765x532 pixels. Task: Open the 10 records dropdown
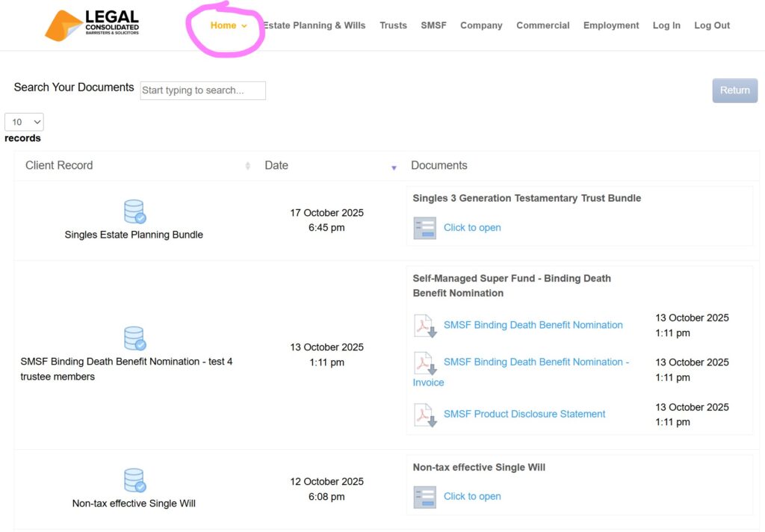pyautogui.click(x=24, y=122)
